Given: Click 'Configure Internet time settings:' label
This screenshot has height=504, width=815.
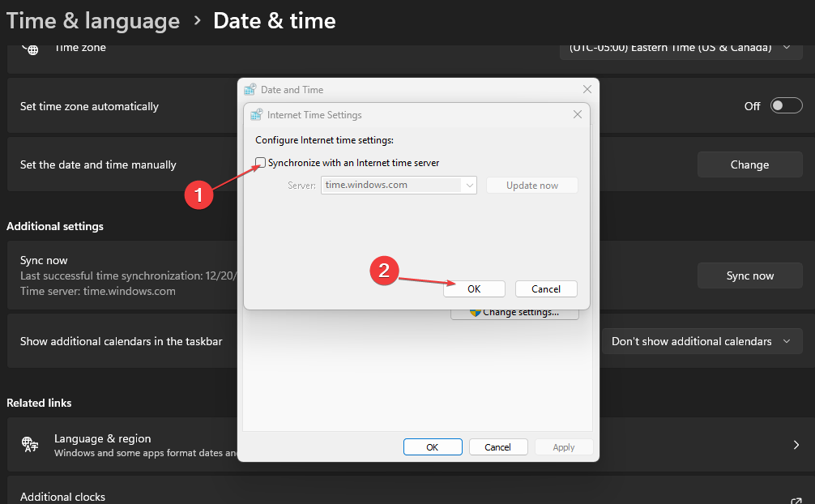Looking at the screenshot, I should point(324,140).
